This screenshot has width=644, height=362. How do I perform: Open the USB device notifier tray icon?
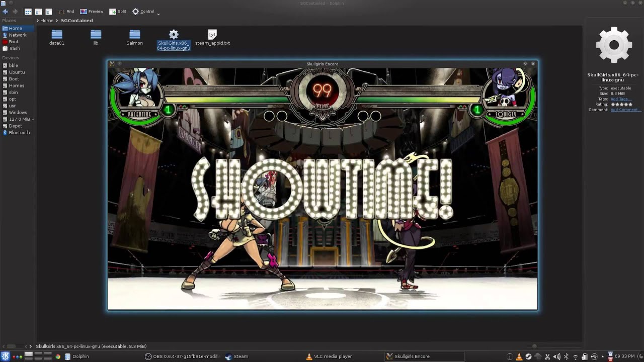coord(594,356)
